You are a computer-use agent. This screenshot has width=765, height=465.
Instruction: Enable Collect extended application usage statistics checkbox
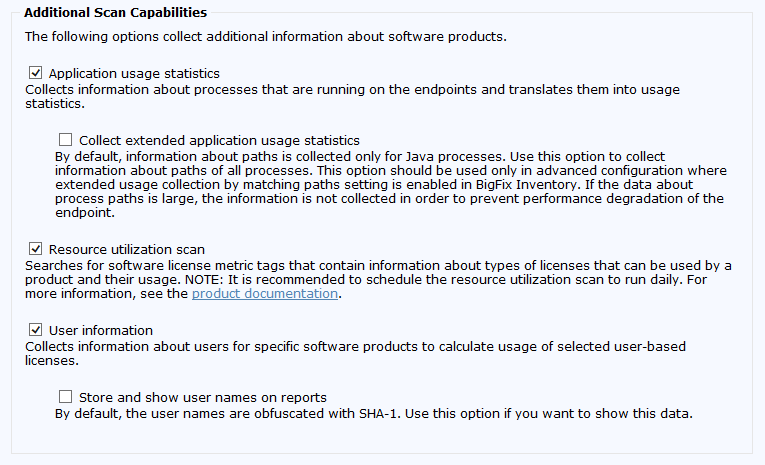[66, 140]
